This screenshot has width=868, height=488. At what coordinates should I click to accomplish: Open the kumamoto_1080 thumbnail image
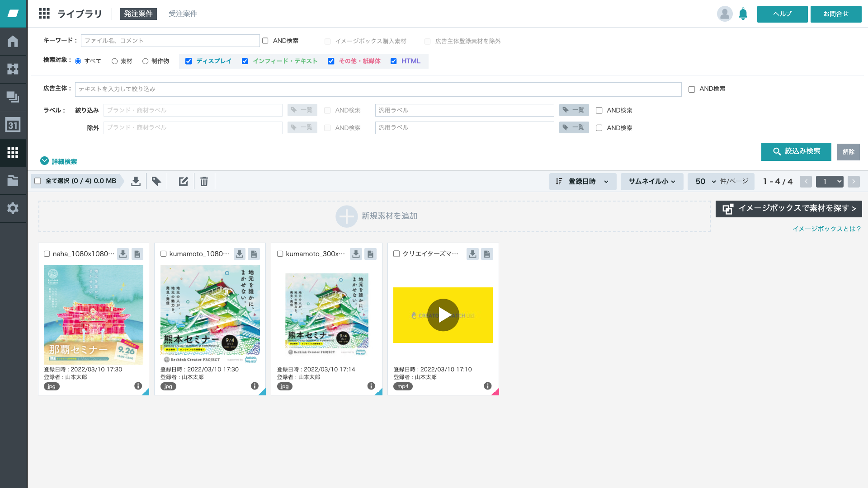[210, 315]
